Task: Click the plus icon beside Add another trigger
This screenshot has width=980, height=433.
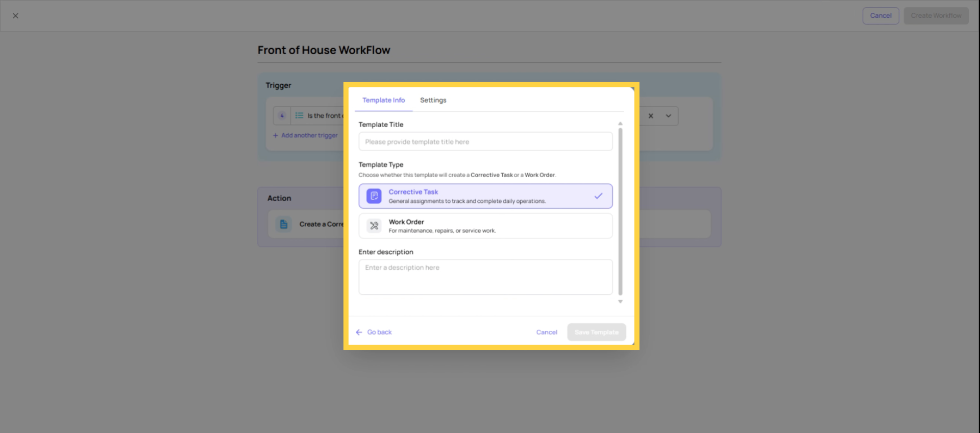Action: coord(276,136)
